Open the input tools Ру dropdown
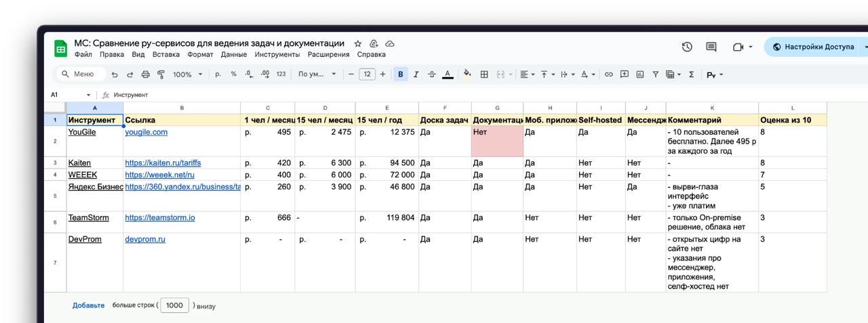 click(715, 74)
